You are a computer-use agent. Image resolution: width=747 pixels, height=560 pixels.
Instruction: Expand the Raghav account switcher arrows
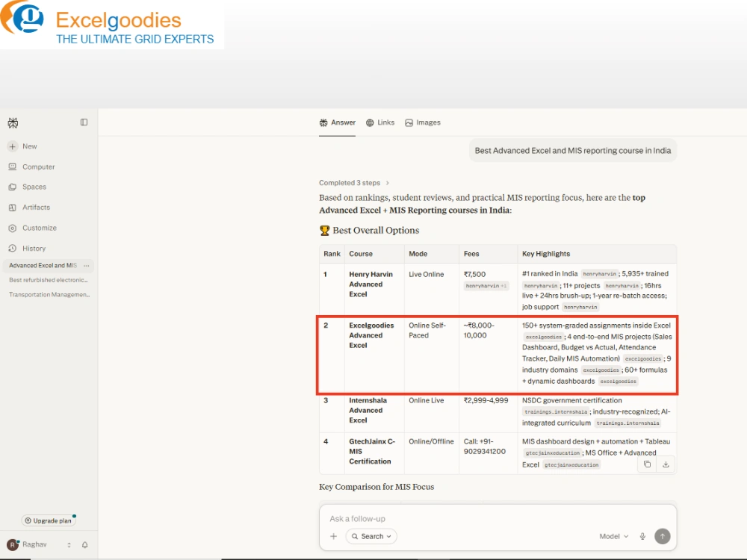[69, 544]
